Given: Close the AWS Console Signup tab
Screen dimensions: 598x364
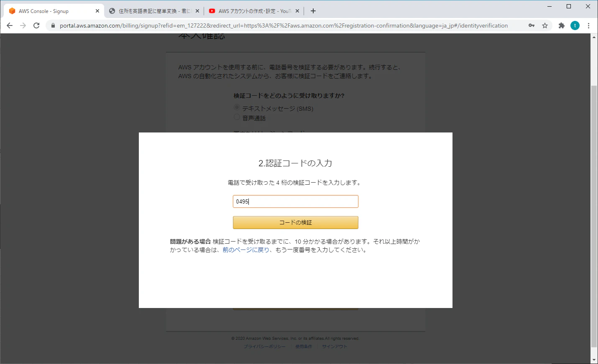Looking at the screenshot, I should (97, 11).
